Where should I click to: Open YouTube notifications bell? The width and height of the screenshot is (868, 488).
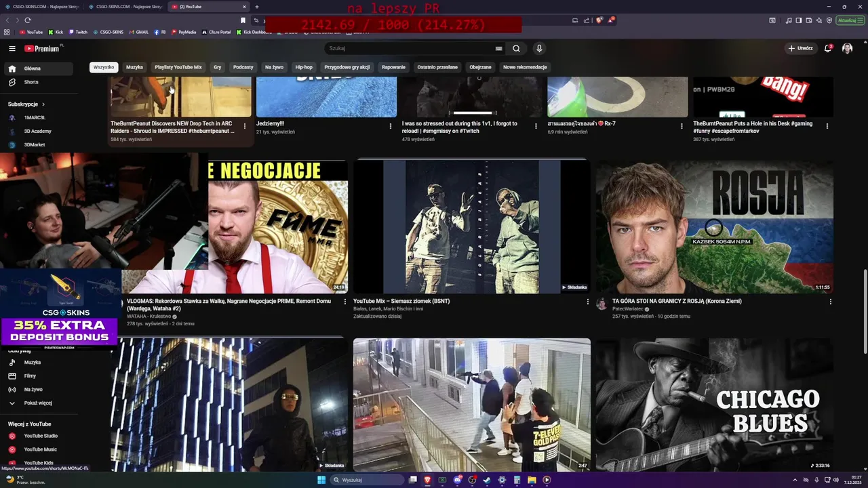(x=828, y=48)
